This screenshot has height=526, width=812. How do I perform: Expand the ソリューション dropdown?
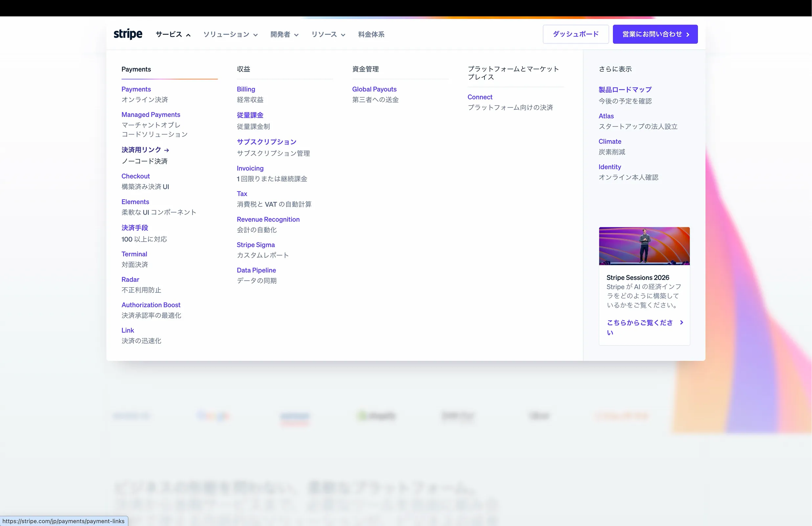(230, 35)
